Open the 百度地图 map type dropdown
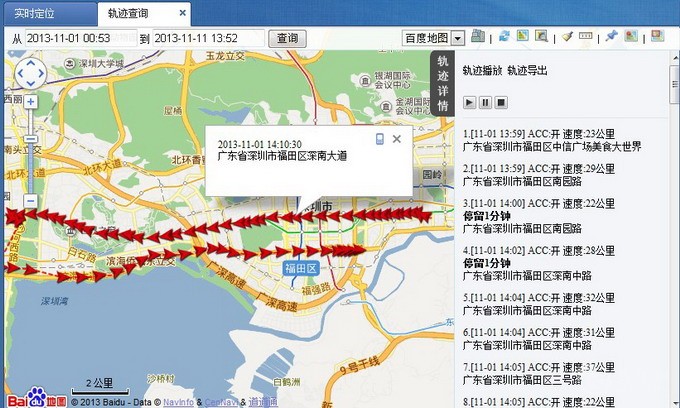Viewport: 680px width, 408px height. [x=458, y=38]
